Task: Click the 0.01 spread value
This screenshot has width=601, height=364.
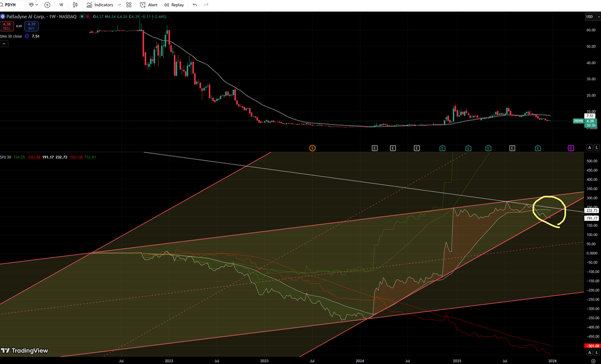Action: pos(19,26)
